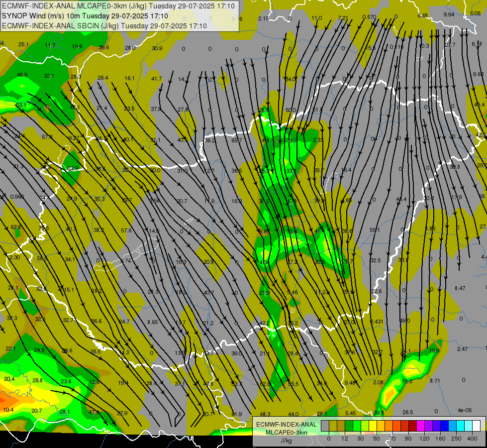Click the legend tick label 400

click(x=472, y=439)
